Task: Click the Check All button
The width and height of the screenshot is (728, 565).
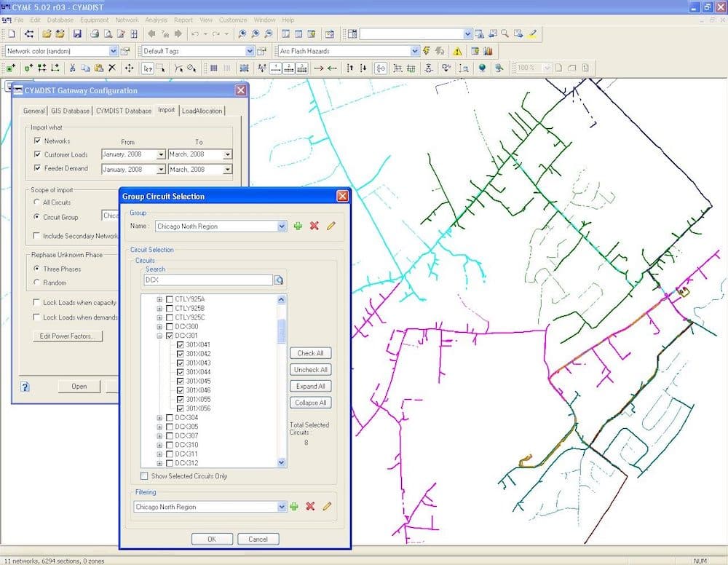Action: [x=311, y=353]
